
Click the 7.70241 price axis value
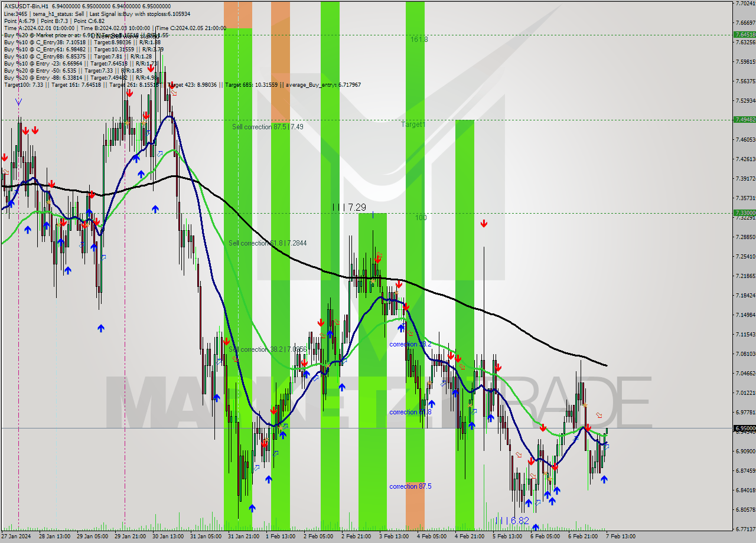(745, 4)
